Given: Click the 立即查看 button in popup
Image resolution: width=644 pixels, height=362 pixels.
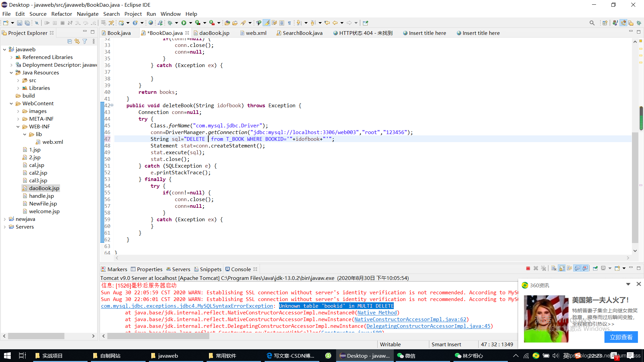Looking at the screenshot, I should pyautogui.click(x=621, y=337).
